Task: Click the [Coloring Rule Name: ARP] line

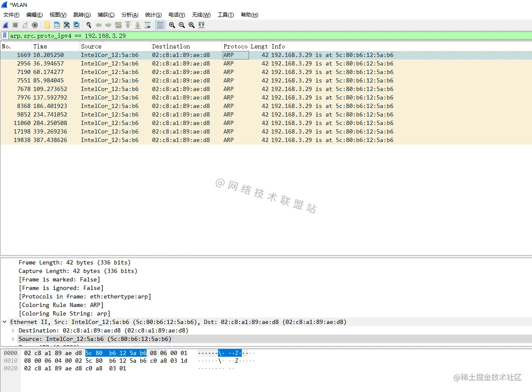Action: [61, 305]
